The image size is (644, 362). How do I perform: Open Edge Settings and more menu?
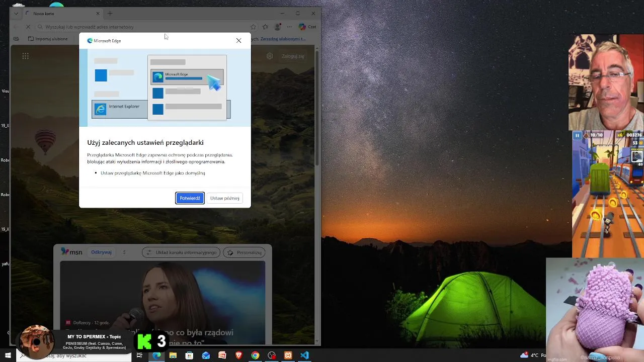[289, 27]
